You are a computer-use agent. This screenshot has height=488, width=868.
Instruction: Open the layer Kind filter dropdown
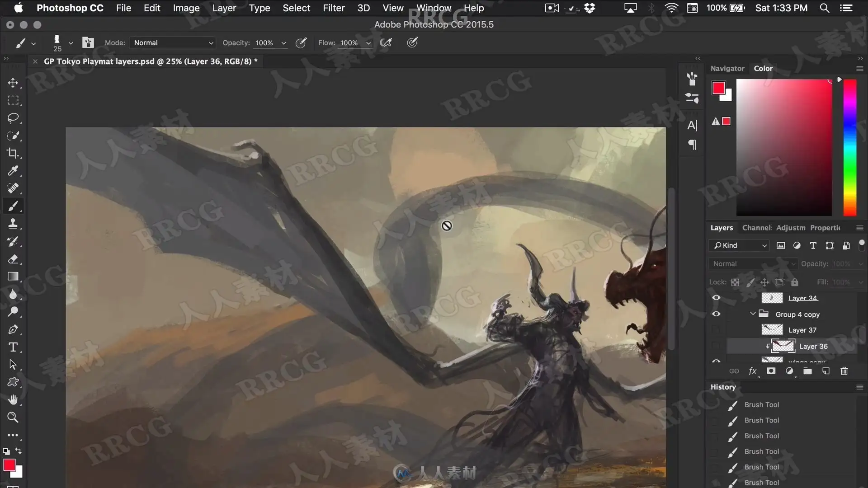pos(739,245)
